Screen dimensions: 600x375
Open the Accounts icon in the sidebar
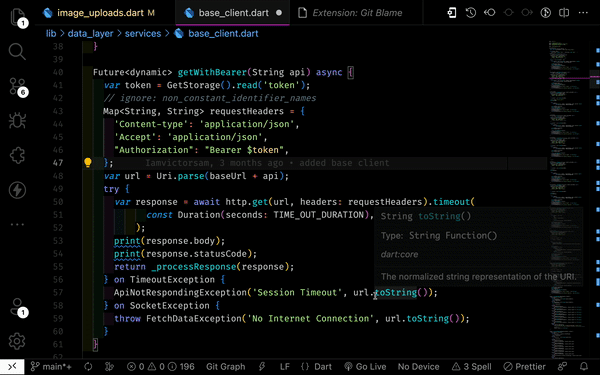[x=17, y=307]
